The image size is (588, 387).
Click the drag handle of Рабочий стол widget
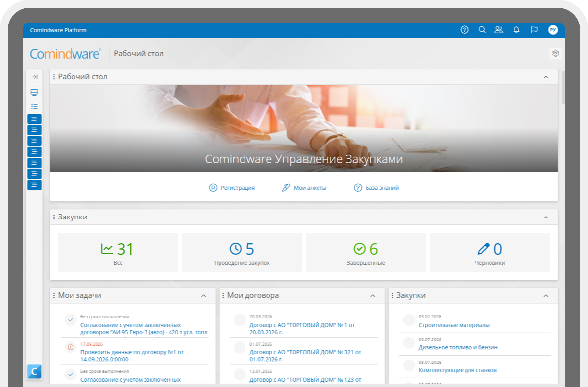click(x=54, y=77)
